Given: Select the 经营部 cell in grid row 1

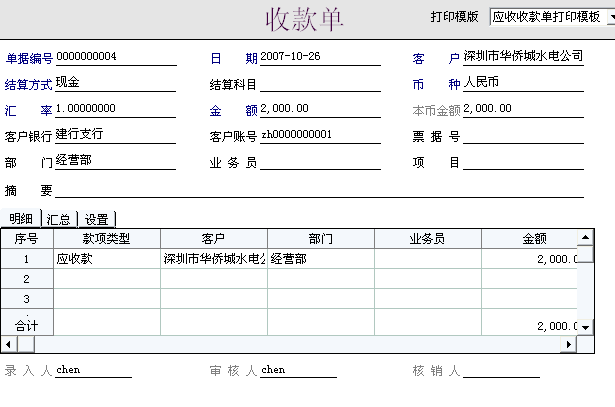Looking at the screenshot, I should [x=321, y=259].
